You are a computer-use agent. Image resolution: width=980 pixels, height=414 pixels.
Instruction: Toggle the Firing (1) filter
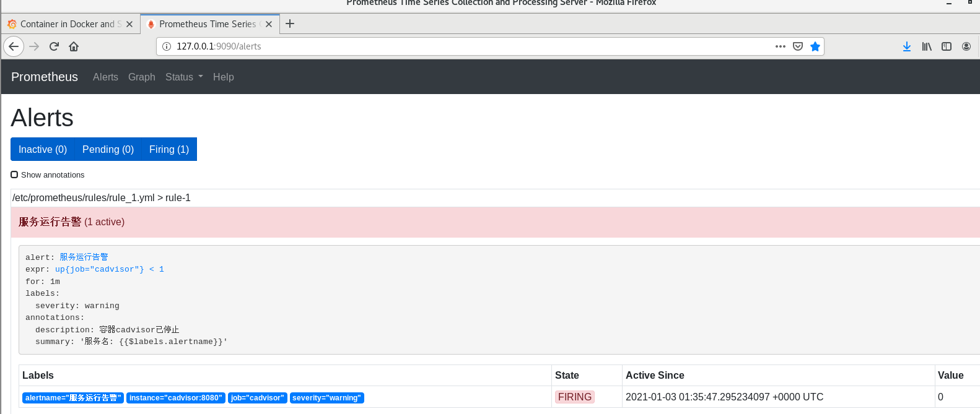169,149
